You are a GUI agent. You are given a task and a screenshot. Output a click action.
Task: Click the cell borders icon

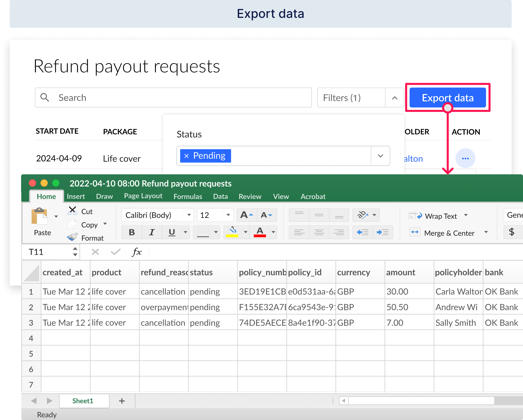tap(203, 232)
